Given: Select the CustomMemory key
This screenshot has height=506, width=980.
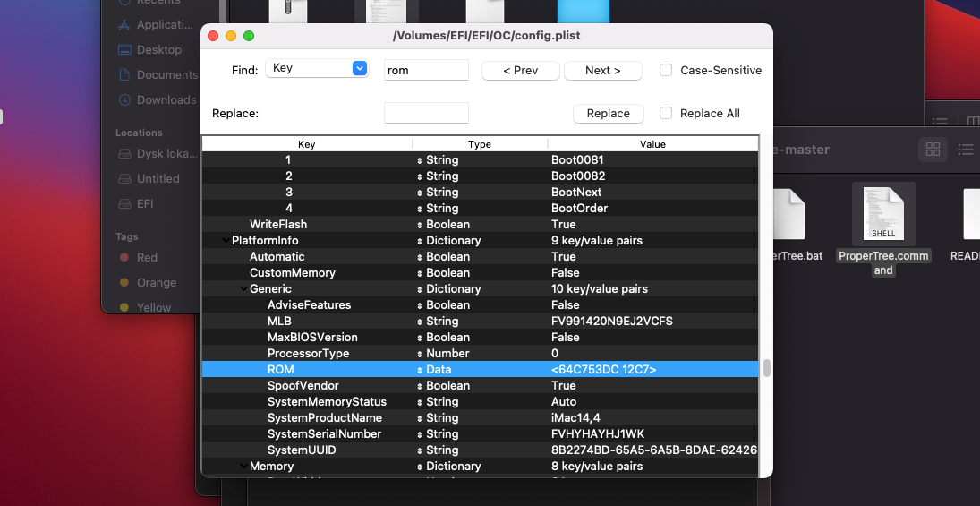Looking at the screenshot, I should tap(293, 273).
